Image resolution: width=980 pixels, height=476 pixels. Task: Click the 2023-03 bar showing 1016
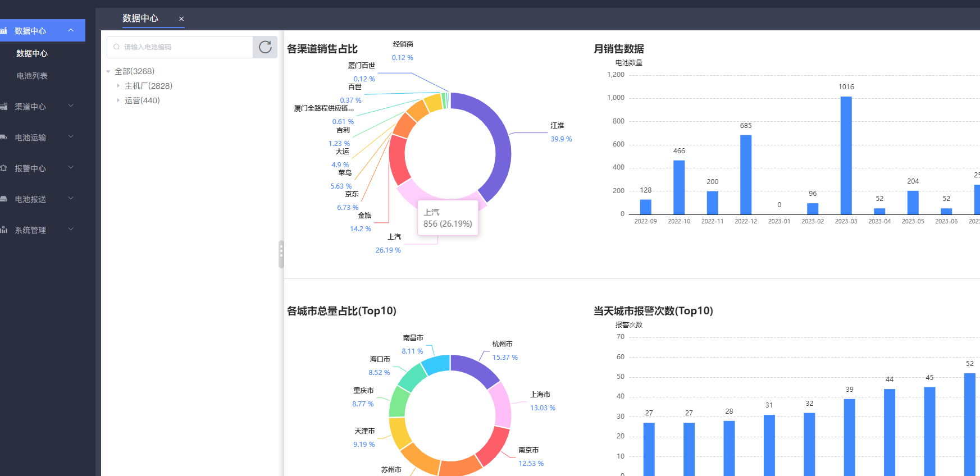click(x=846, y=155)
